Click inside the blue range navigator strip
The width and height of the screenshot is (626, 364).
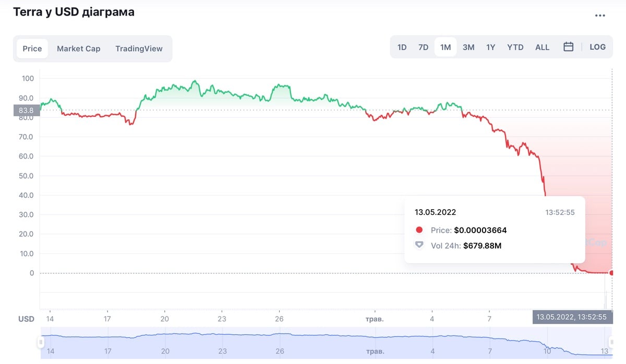coord(326,343)
